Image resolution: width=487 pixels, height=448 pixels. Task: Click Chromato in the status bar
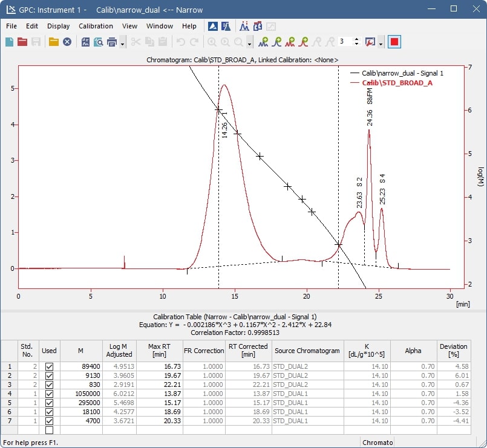(x=378, y=443)
